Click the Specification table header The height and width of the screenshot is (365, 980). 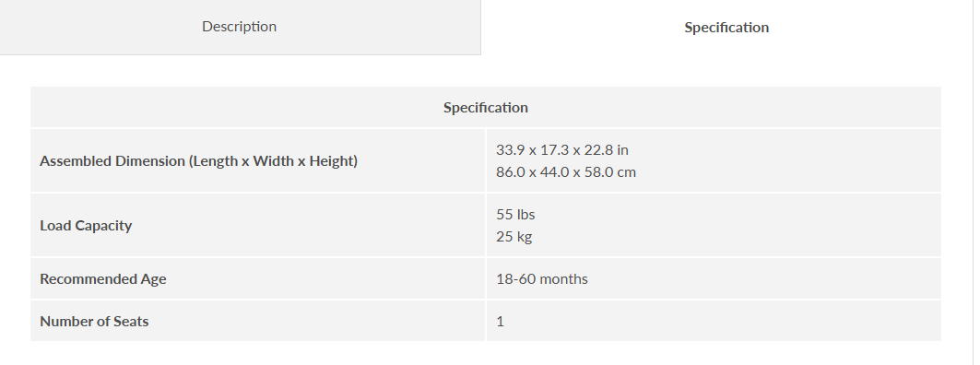[486, 108]
